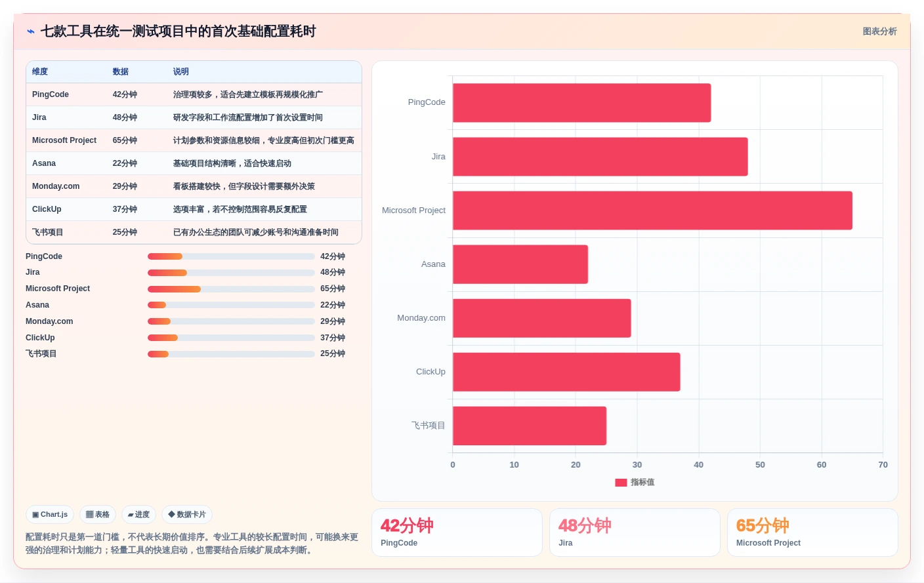Click the Monday.com chart axis label
The image size is (924, 583).
click(421, 318)
